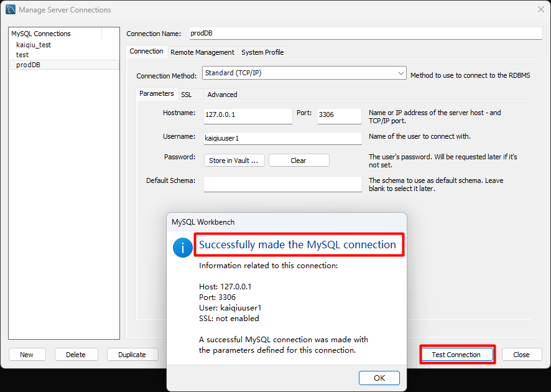The width and height of the screenshot is (551, 392).
Task: Click the 'User: kaiqiuuser1' line in dialog
Action: pos(230,307)
